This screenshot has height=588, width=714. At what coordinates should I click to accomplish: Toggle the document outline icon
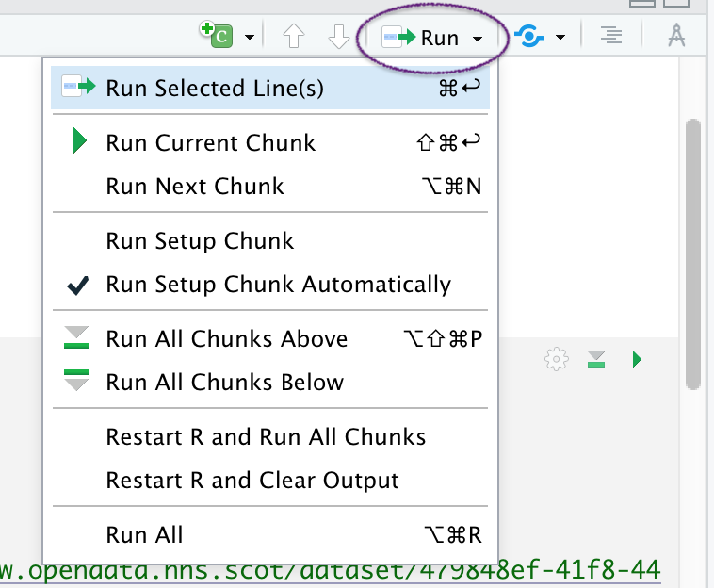tap(612, 37)
